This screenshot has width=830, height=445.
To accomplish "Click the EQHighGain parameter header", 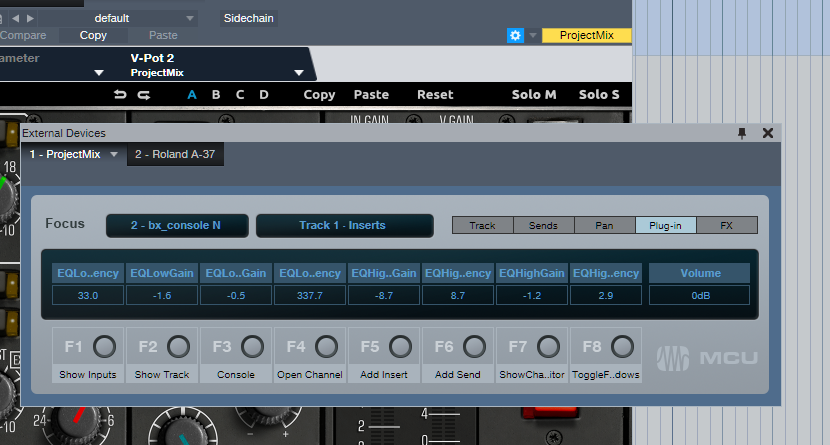I will (x=532, y=273).
